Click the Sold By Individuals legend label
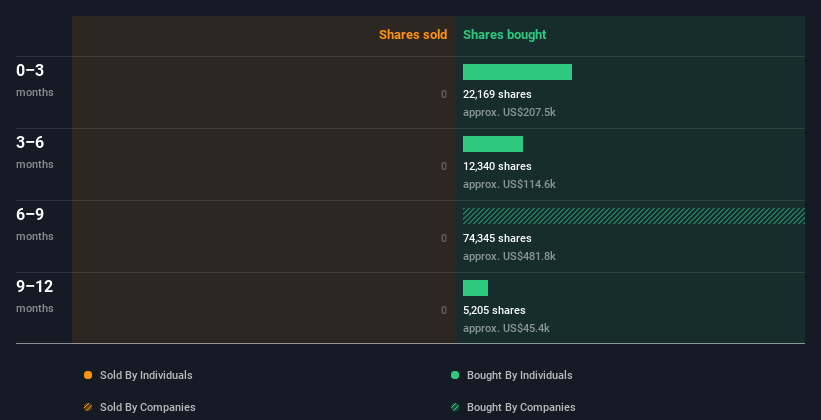This screenshot has height=420, width=821. [x=146, y=375]
